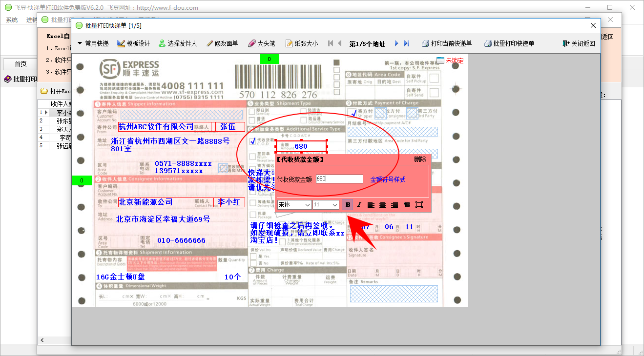
Task: Open 模板设计 template designer
Action: click(134, 43)
